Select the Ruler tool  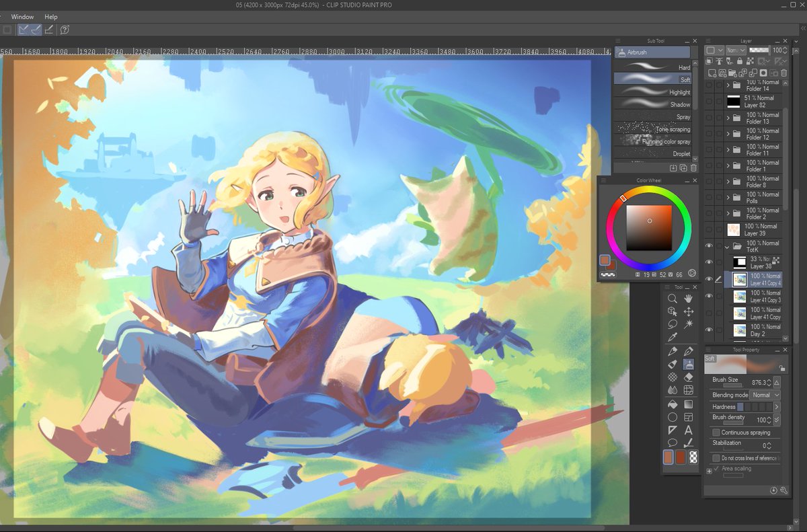672,430
